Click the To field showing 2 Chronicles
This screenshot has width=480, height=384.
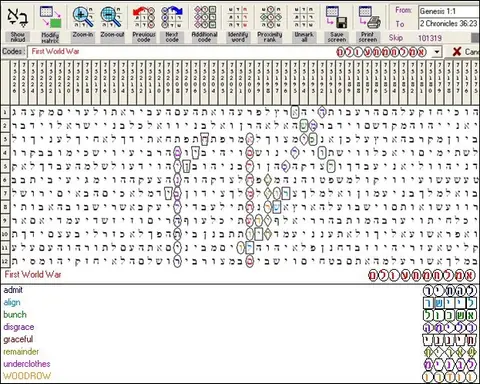[449, 24]
